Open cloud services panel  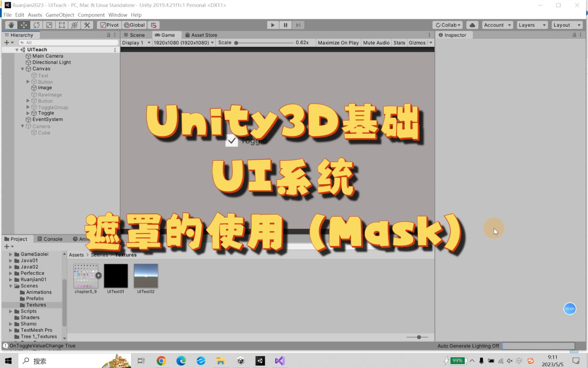(x=472, y=25)
